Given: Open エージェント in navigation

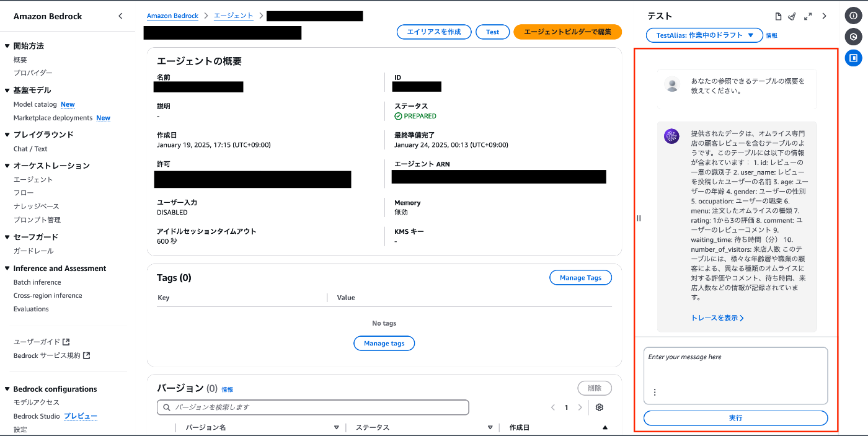Looking at the screenshot, I should [33, 179].
